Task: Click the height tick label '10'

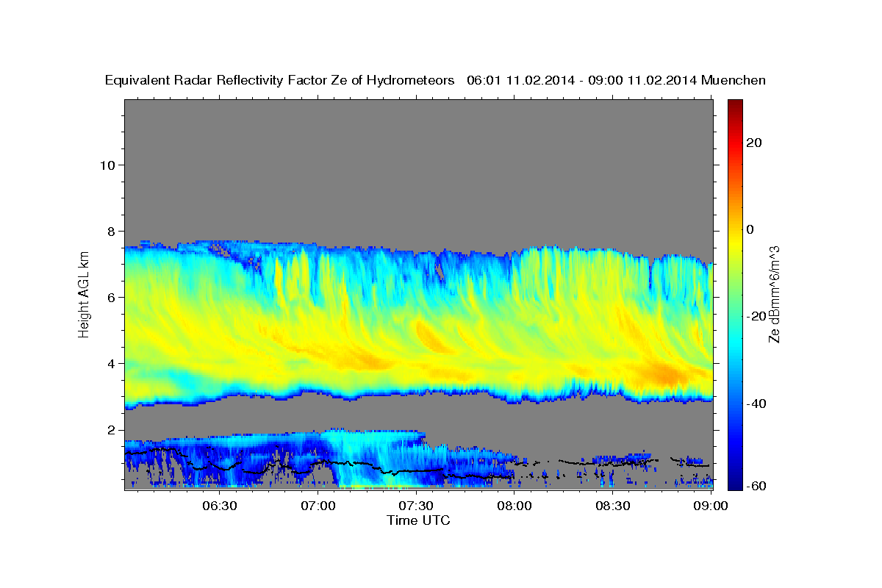Action: (107, 165)
